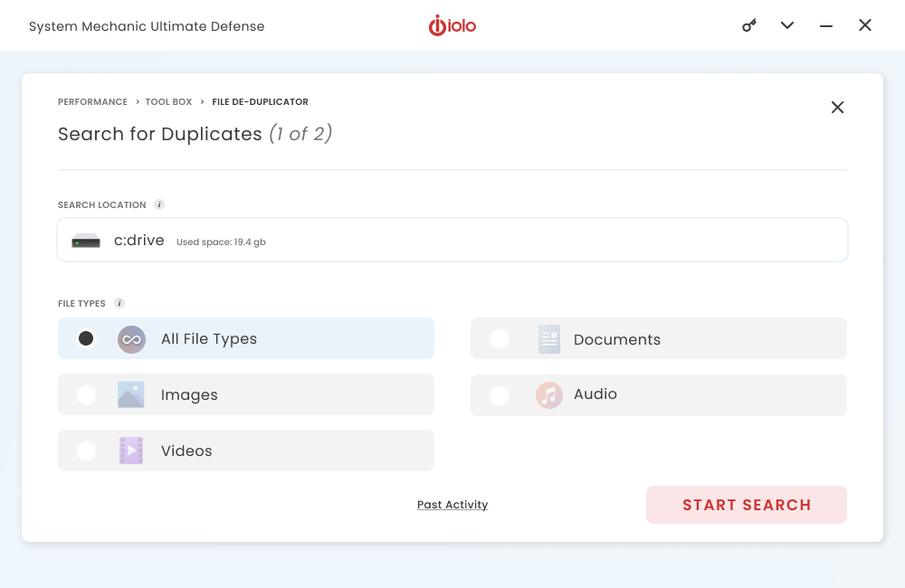Click the Videos film icon
The height and width of the screenshot is (588, 905).
click(x=131, y=450)
